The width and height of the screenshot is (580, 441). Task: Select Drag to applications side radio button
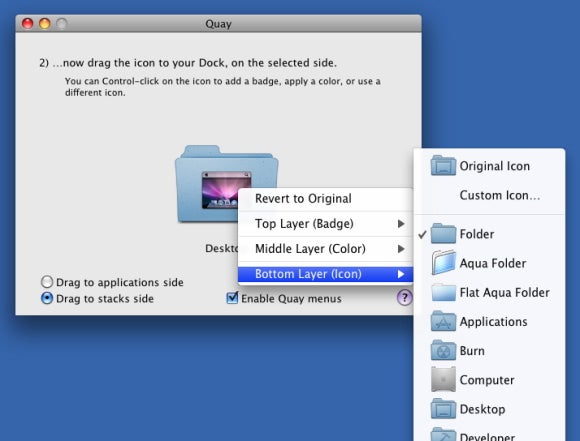click(x=47, y=282)
